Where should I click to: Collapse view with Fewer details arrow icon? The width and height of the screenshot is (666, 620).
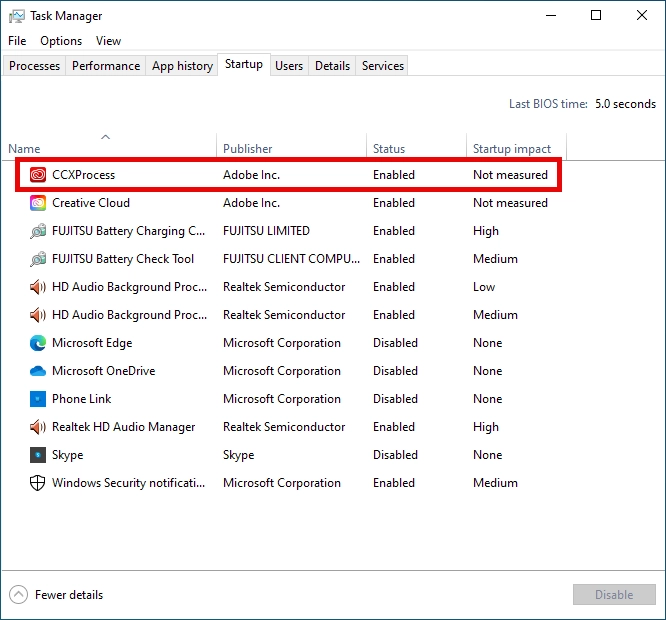pos(18,595)
